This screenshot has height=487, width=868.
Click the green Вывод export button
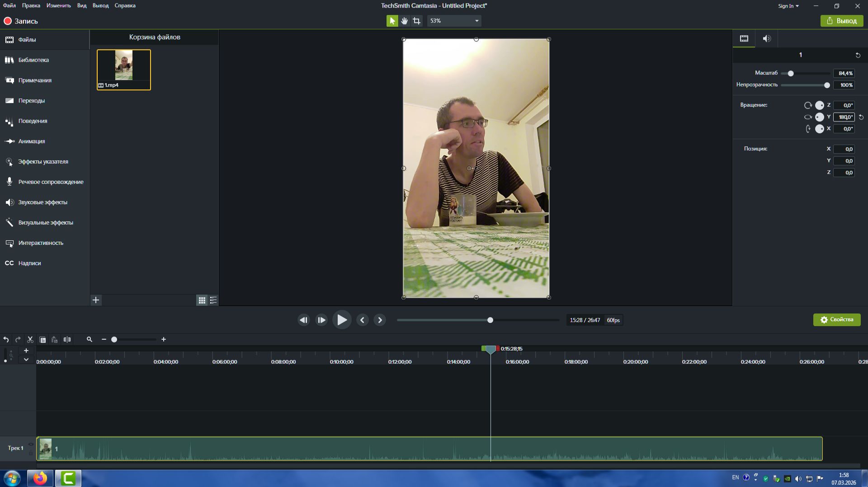[841, 21]
